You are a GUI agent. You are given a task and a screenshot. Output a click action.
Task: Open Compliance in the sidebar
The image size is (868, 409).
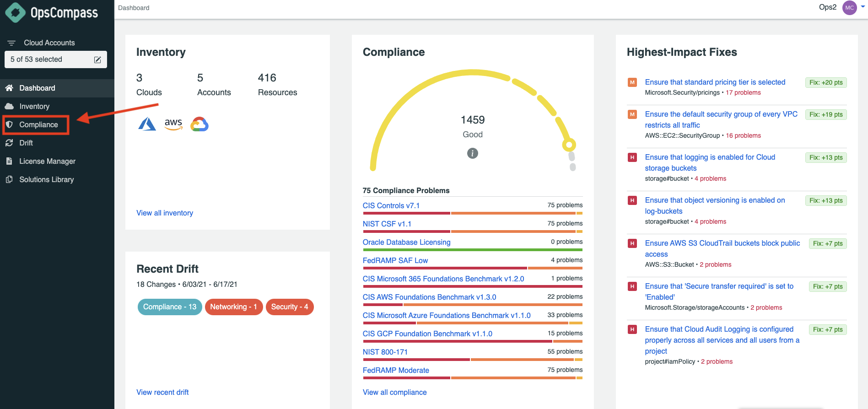tap(57, 124)
